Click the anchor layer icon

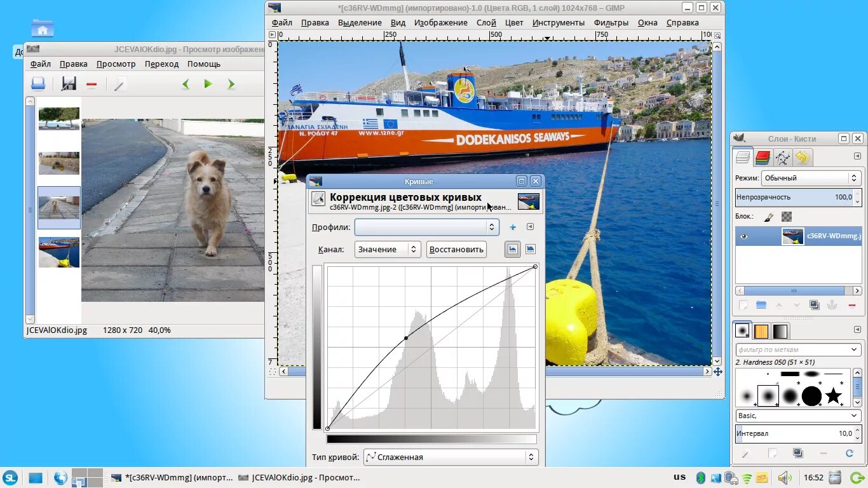coord(832,305)
